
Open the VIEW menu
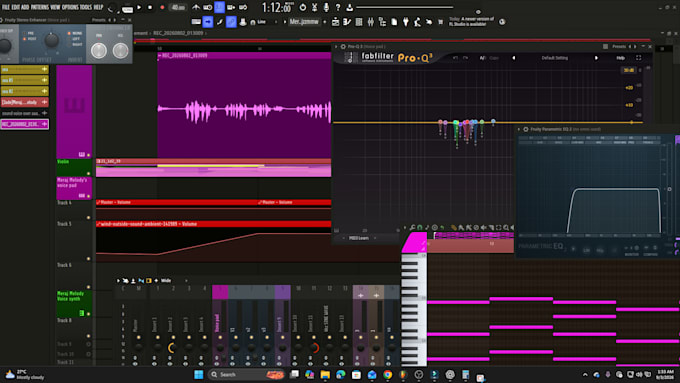pyautogui.click(x=55, y=7)
